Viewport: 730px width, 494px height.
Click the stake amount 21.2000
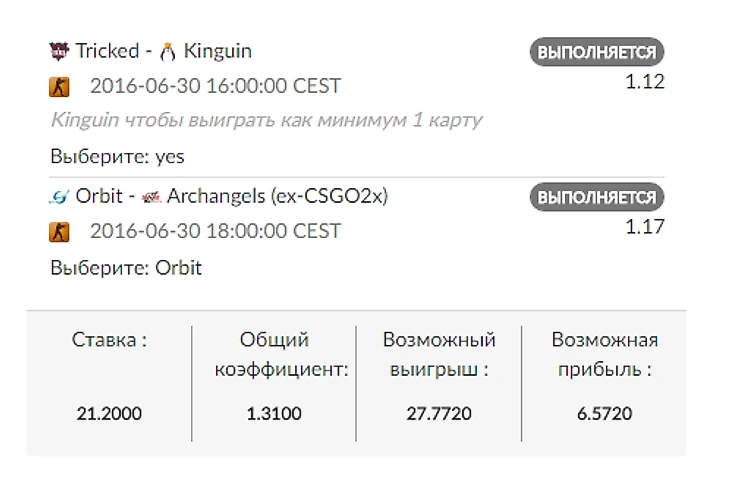point(109,413)
